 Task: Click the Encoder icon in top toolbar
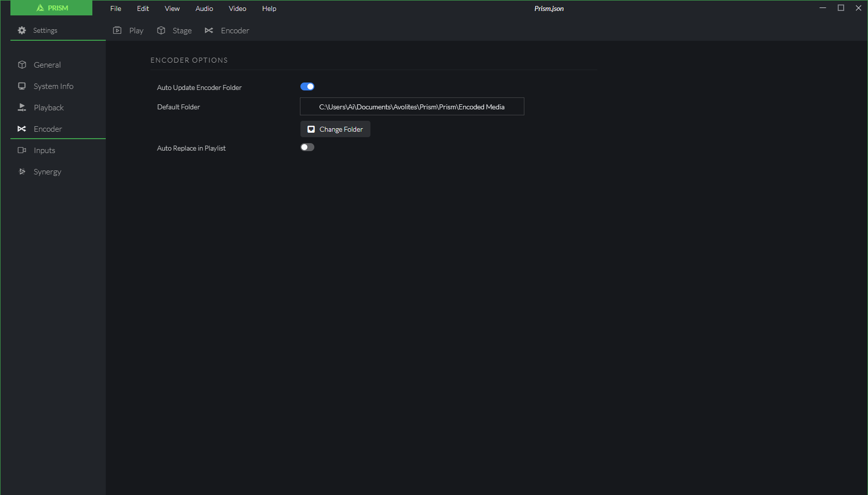tap(209, 30)
